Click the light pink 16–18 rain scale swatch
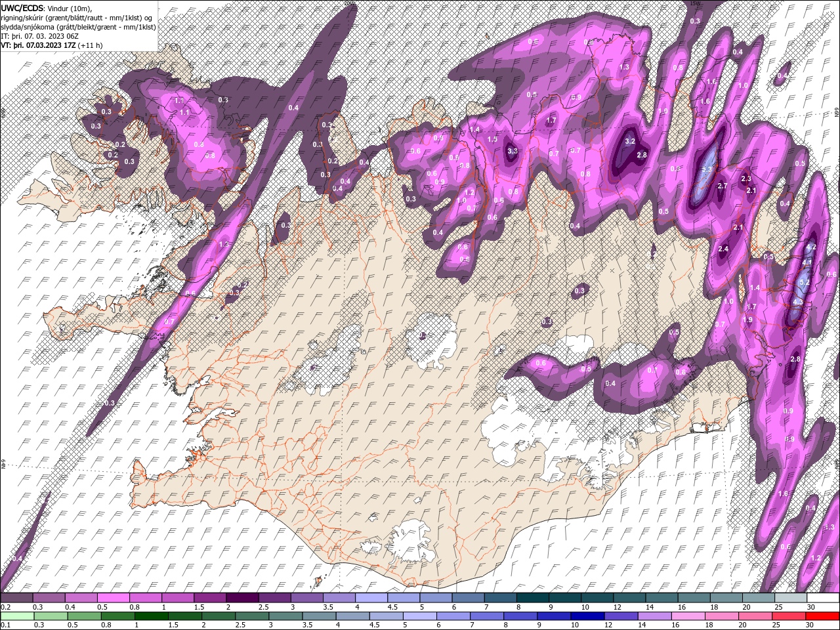The height and width of the screenshot is (630, 840). 688,616
